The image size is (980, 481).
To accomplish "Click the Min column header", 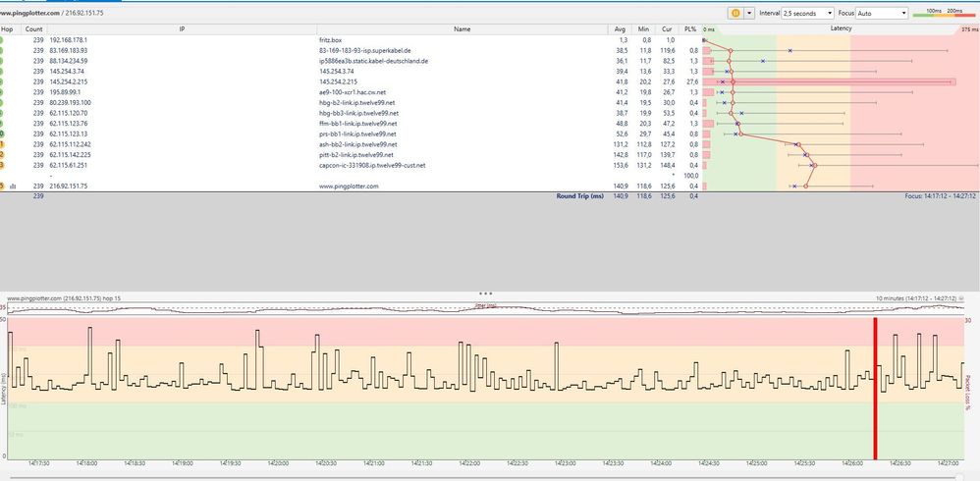I will (643, 28).
